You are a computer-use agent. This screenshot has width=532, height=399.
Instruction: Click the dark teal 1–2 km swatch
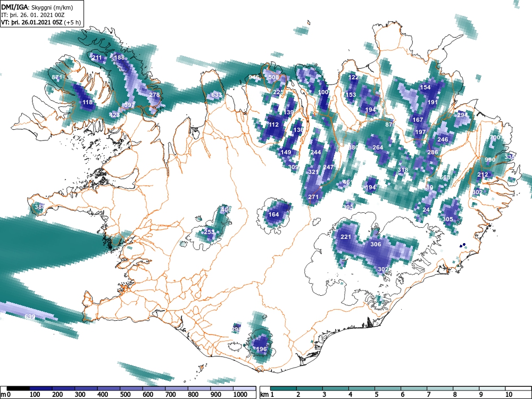coord(284,388)
